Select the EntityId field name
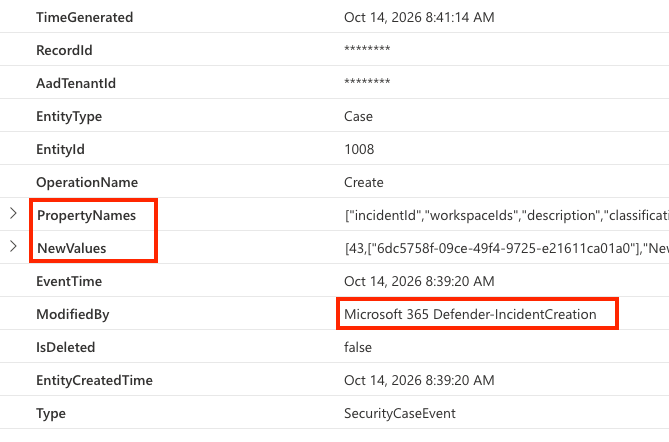The width and height of the screenshot is (669, 442). pyautogui.click(x=60, y=149)
